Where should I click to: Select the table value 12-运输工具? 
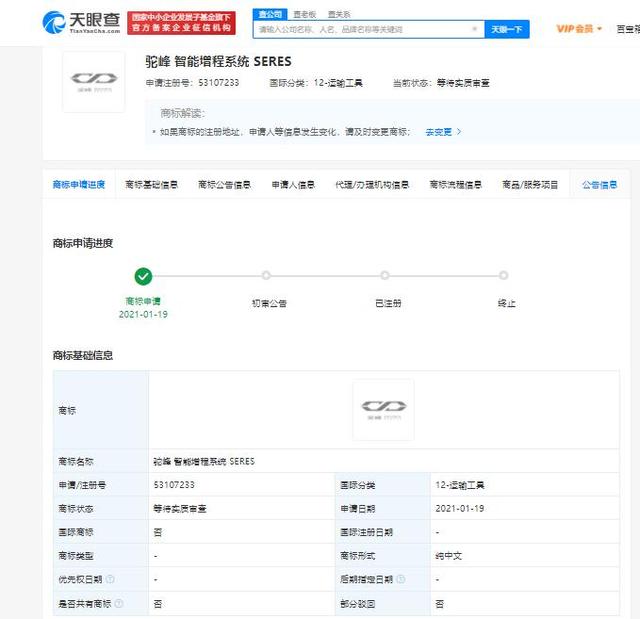click(x=460, y=485)
